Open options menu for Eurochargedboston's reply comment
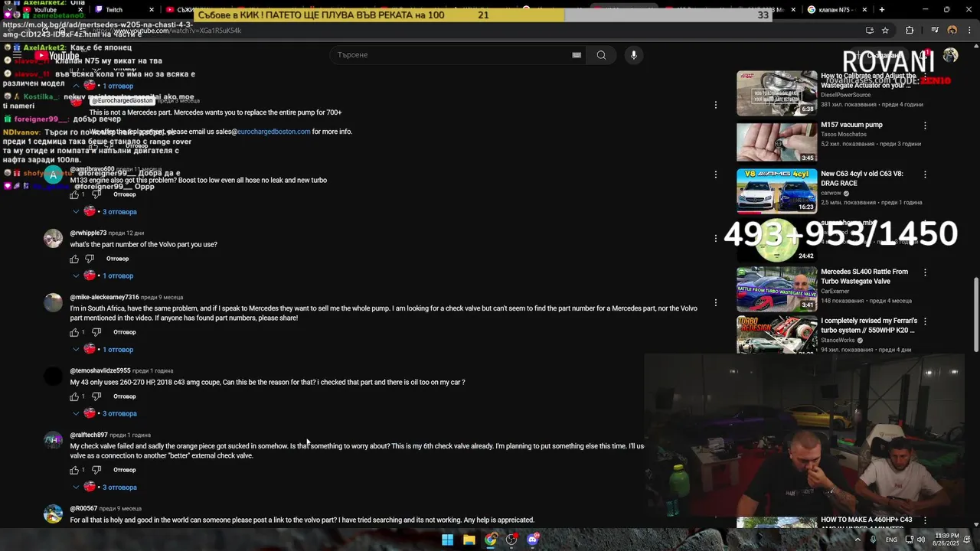 (715, 105)
